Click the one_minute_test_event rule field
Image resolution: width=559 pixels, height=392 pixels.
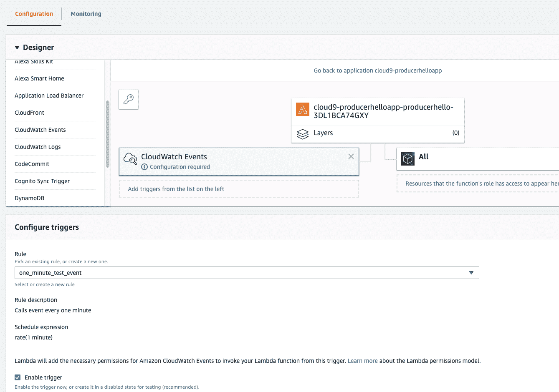(x=247, y=273)
